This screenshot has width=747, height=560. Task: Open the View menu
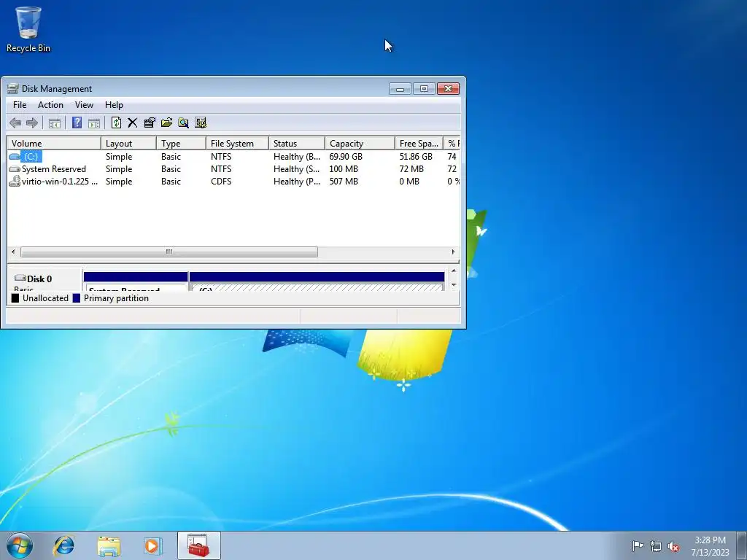click(x=84, y=105)
